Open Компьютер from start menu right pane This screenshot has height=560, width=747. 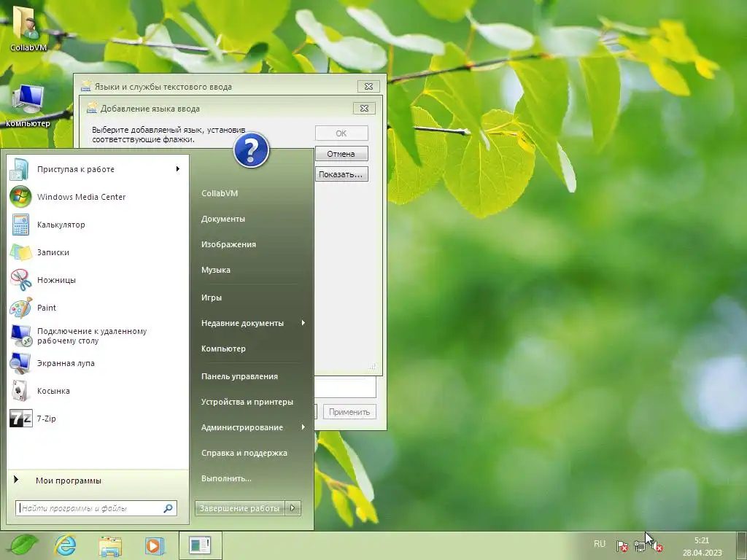(223, 349)
